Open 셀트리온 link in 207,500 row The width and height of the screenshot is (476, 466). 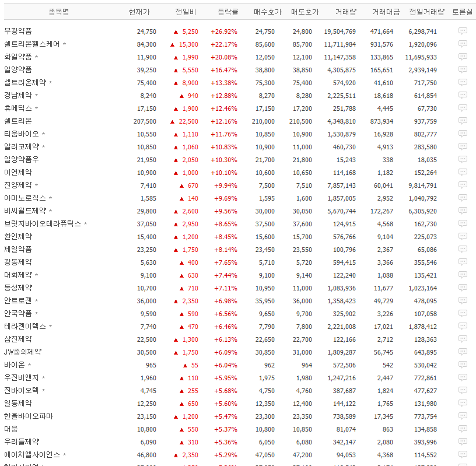point(18,121)
